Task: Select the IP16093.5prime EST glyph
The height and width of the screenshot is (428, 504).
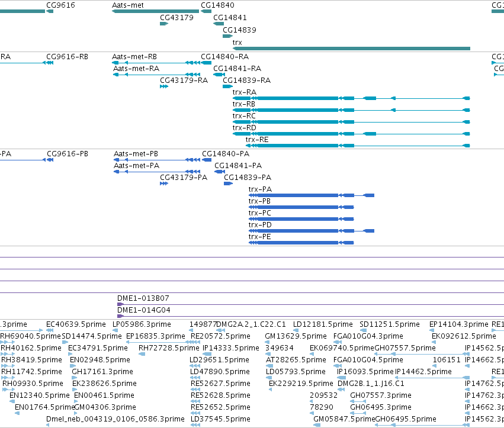Action: pyautogui.click(x=341, y=378)
